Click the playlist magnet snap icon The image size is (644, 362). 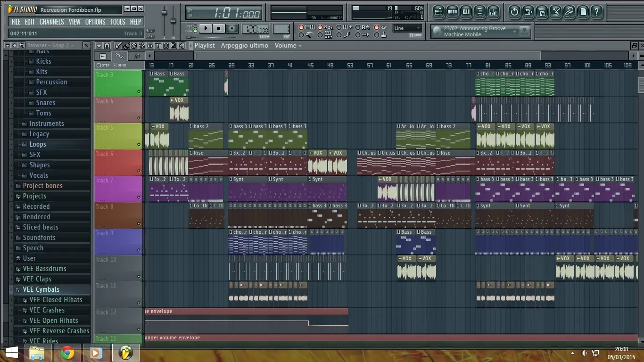(107, 46)
